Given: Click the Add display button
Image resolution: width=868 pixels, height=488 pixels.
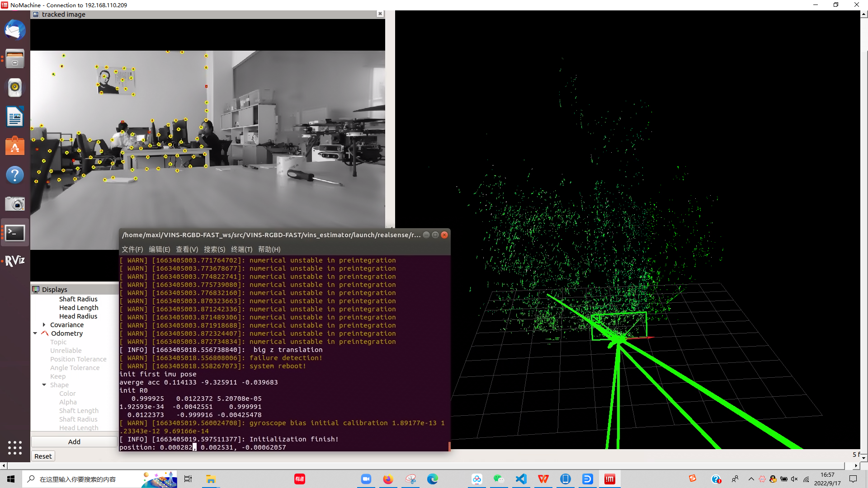Looking at the screenshot, I should [x=74, y=442].
